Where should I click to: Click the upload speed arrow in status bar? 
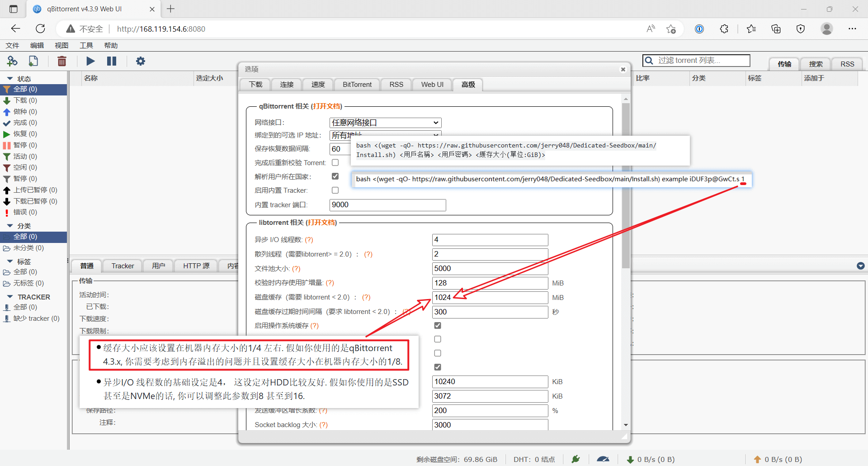pos(758,460)
